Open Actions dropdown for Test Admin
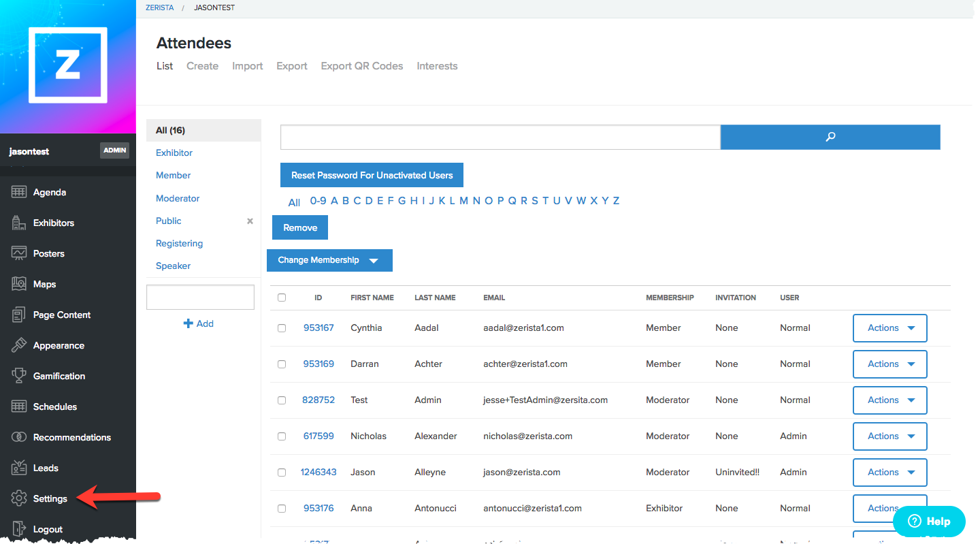The width and height of the screenshot is (980, 544). [x=890, y=400]
